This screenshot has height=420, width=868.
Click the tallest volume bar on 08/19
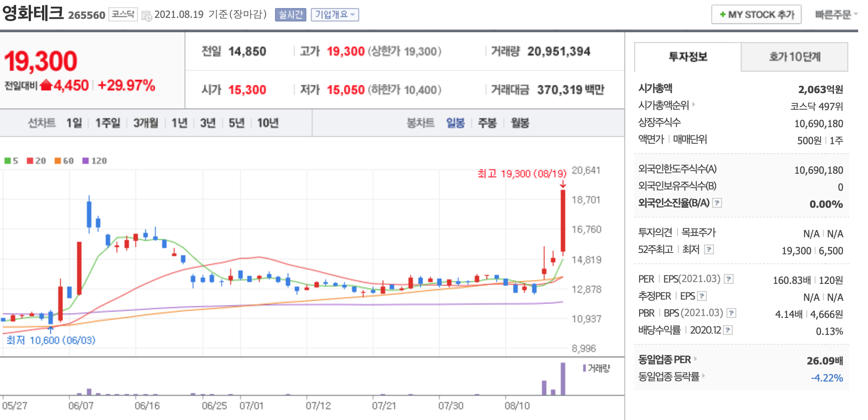coord(563,379)
